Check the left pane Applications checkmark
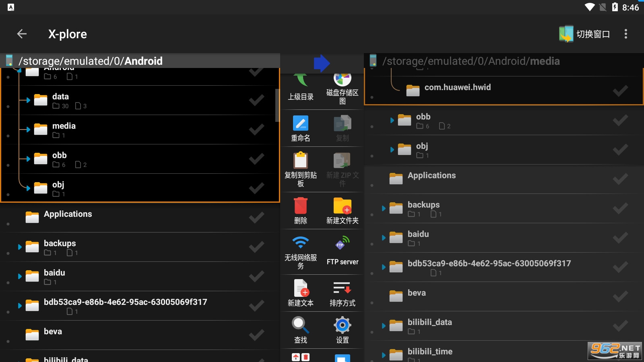Image resolution: width=644 pixels, height=362 pixels. [256, 218]
